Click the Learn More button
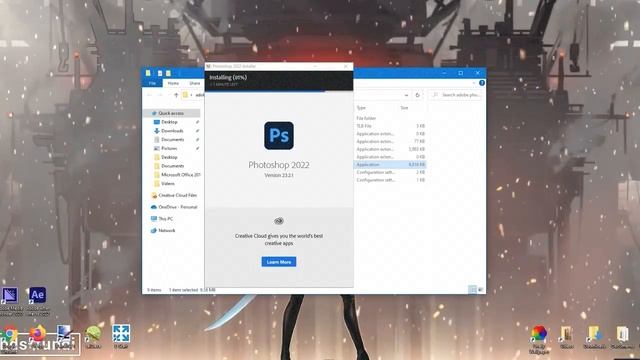This screenshot has height=360, width=640. (279, 262)
